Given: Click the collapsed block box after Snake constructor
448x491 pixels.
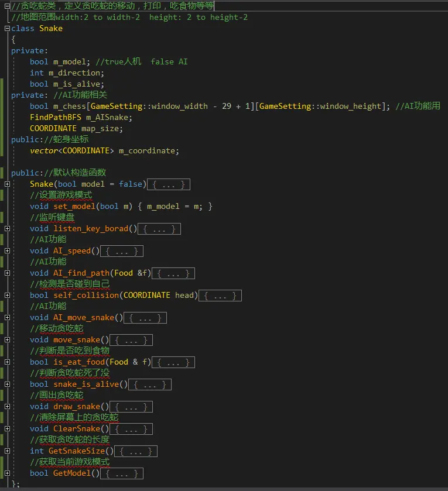Looking at the screenshot, I should tap(169, 184).
